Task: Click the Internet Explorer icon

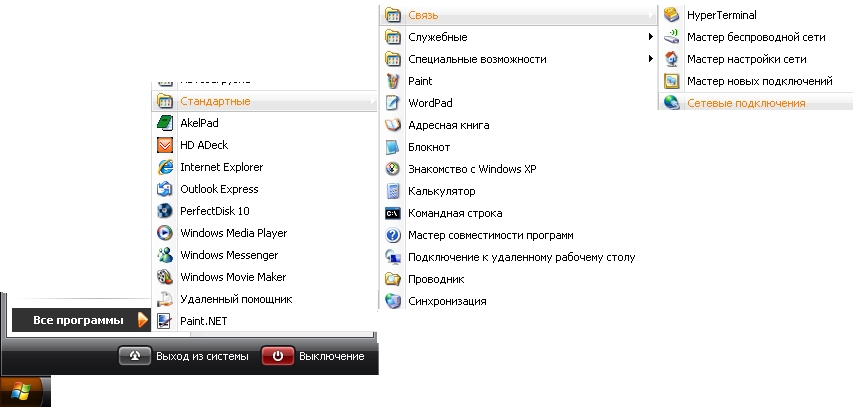Action: tap(165, 167)
